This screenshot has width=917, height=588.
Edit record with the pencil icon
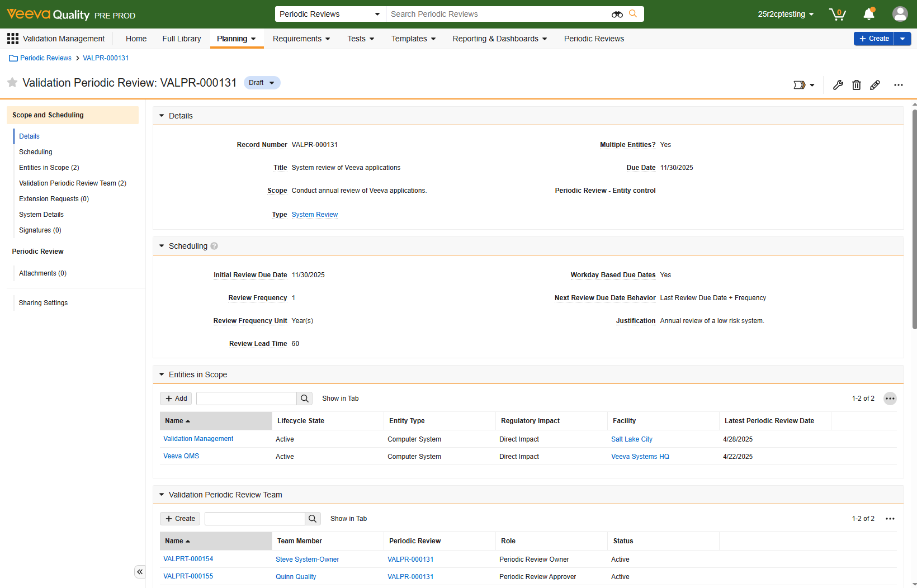[x=875, y=85]
